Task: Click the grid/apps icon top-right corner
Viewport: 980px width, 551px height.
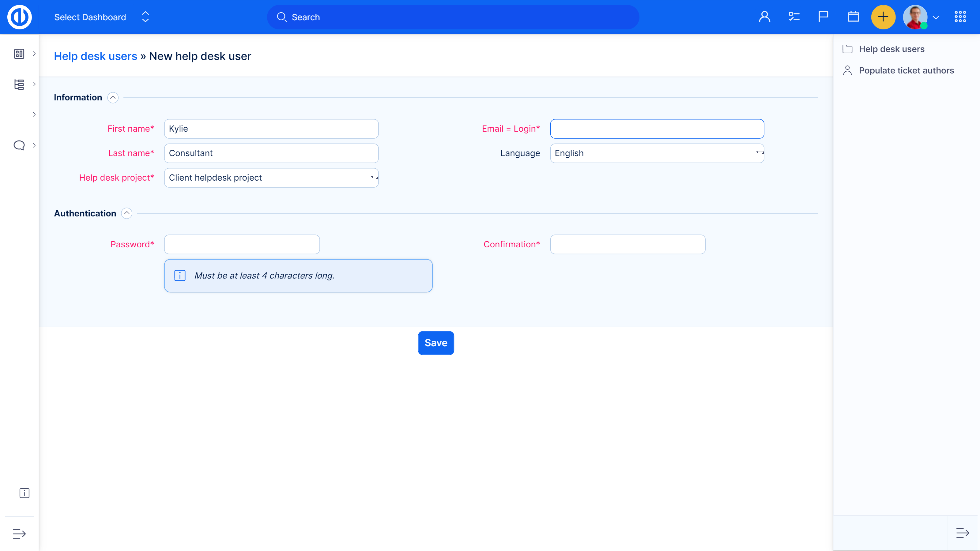Action: (x=960, y=17)
